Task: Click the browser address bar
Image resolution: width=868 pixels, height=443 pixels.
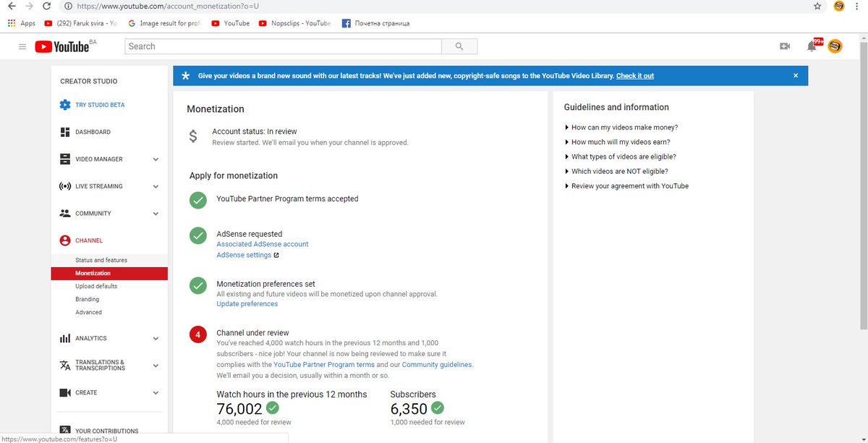Action: pyautogui.click(x=434, y=6)
